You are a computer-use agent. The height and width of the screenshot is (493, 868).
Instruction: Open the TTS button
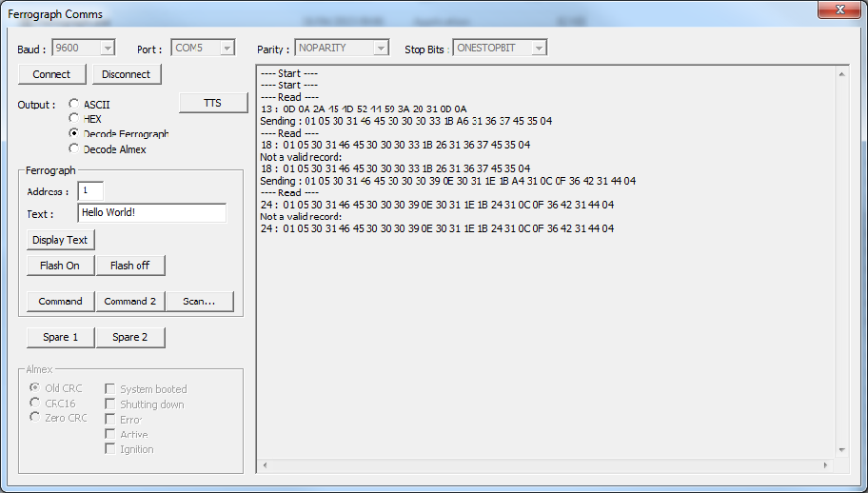[213, 103]
